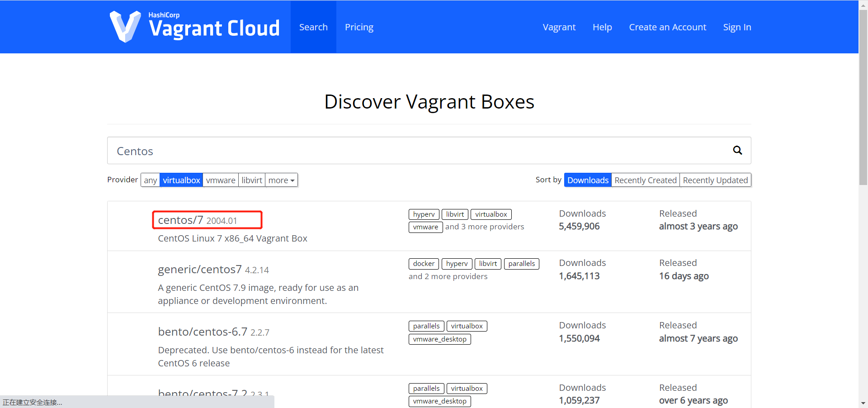Screen dimensions: 868x408
Task: Click virtualbox tag on centos/7 row
Action: (491, 214)
